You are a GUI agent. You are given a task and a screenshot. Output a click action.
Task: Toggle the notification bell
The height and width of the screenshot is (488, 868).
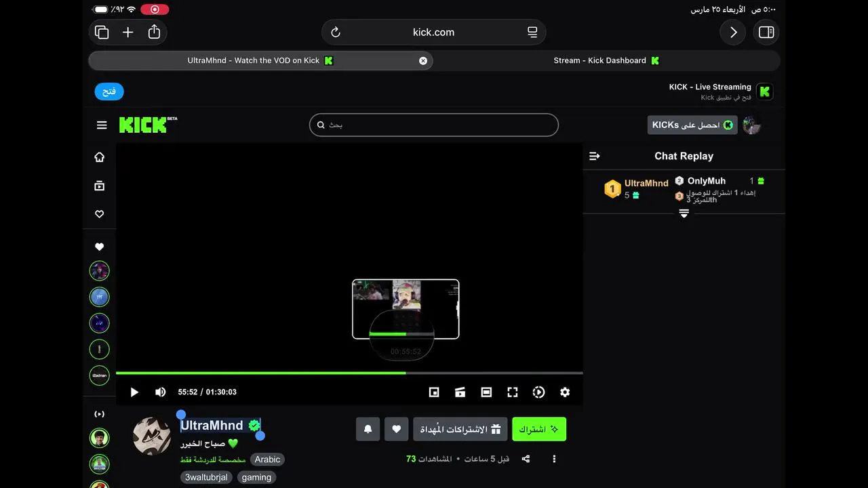coord(368,429)
